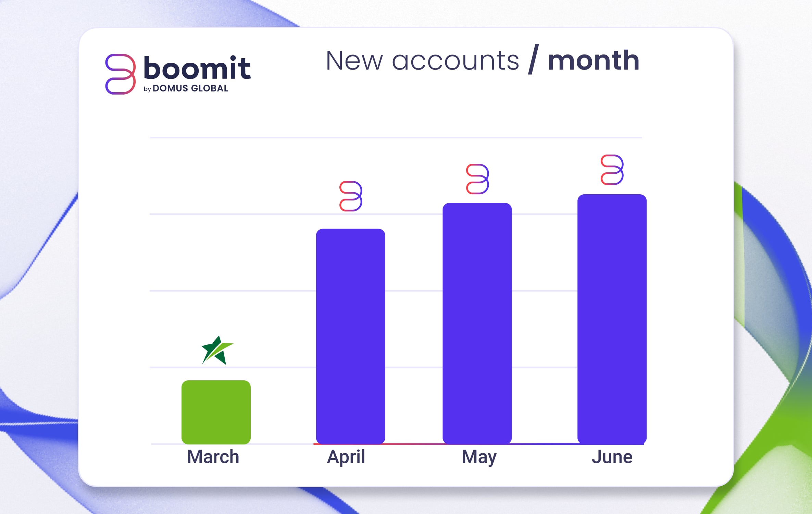The image size is (812, 514).
Task: Select the tallest purple June bar
Action: click(612, 319)
